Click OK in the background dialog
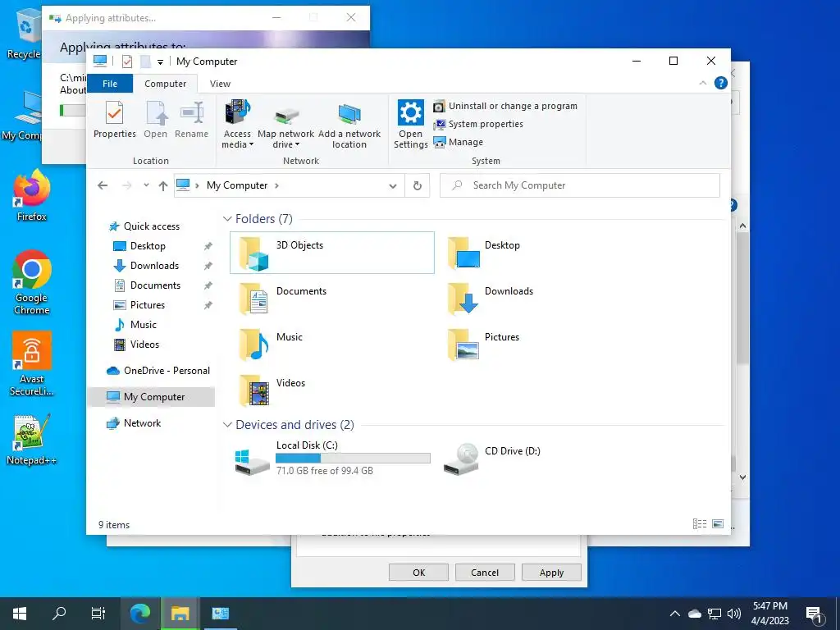840x630 pixels. point(419,572)
